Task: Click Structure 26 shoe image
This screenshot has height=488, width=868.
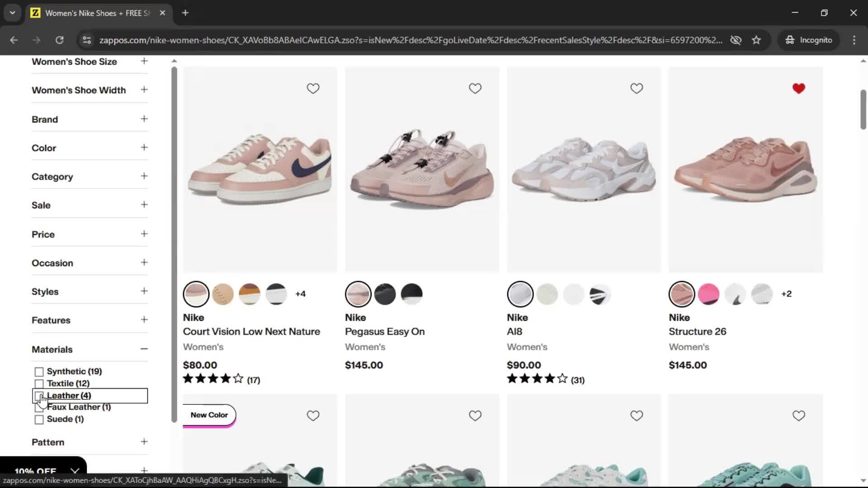Action: click(x=745, y=170)
